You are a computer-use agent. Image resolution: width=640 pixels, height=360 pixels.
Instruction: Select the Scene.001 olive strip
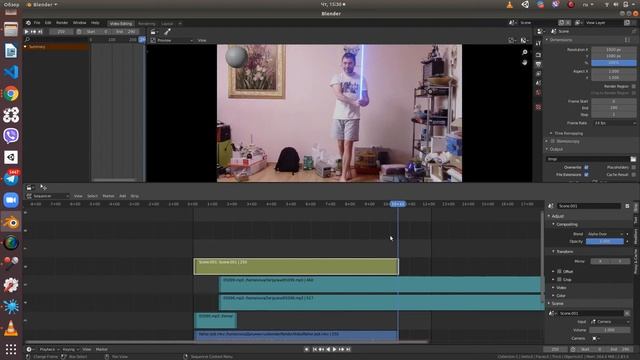point(296,267)
